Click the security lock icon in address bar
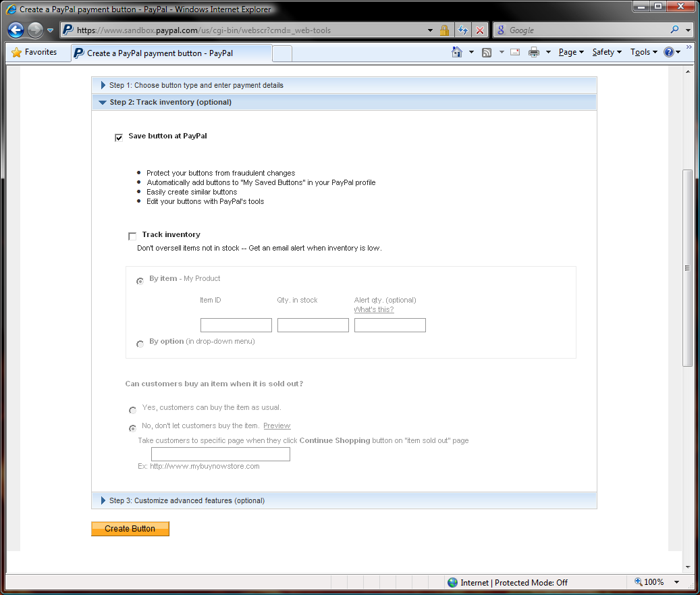Viewport: 700px width, 595px height. click(x=444, y=30)
